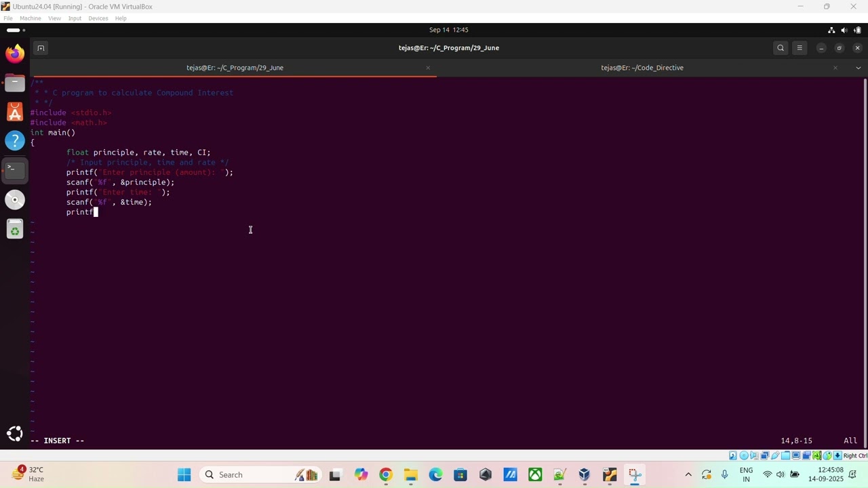This screenshot has width=868, height=488.
Task: Open Task View on Windows taskbar
Action: pos(334,474)
